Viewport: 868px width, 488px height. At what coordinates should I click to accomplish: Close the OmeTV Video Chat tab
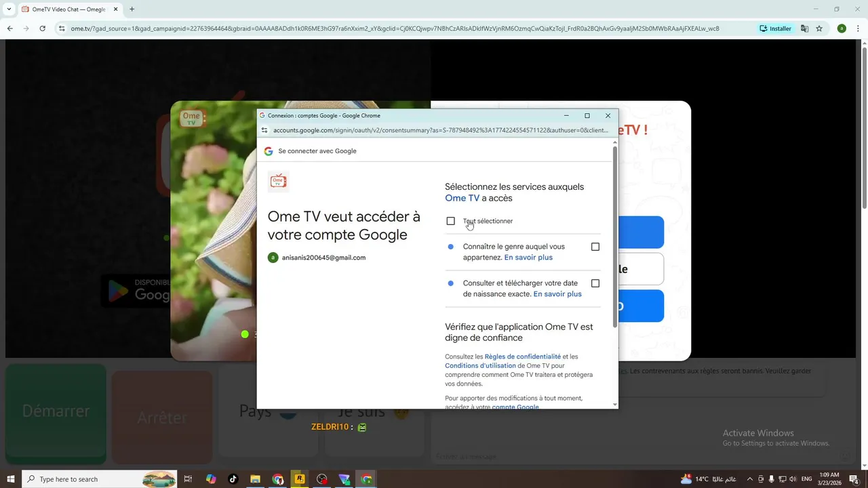point(115,9)
